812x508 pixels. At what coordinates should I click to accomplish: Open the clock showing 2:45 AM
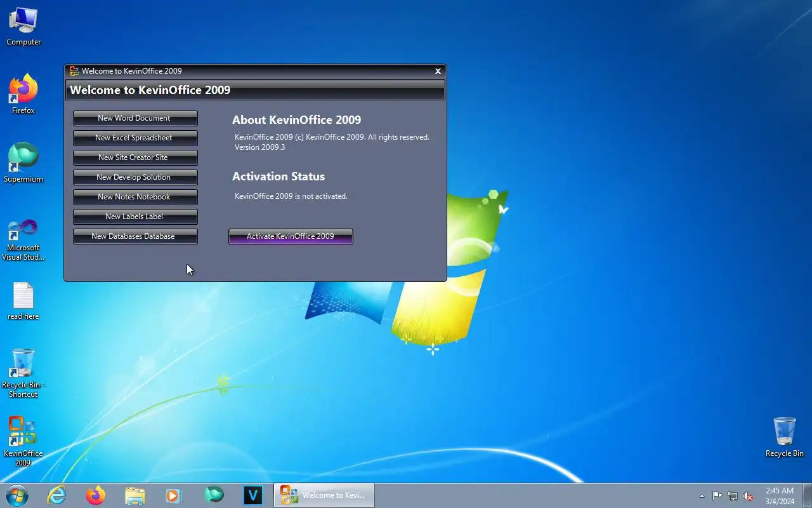coord(780,496)
